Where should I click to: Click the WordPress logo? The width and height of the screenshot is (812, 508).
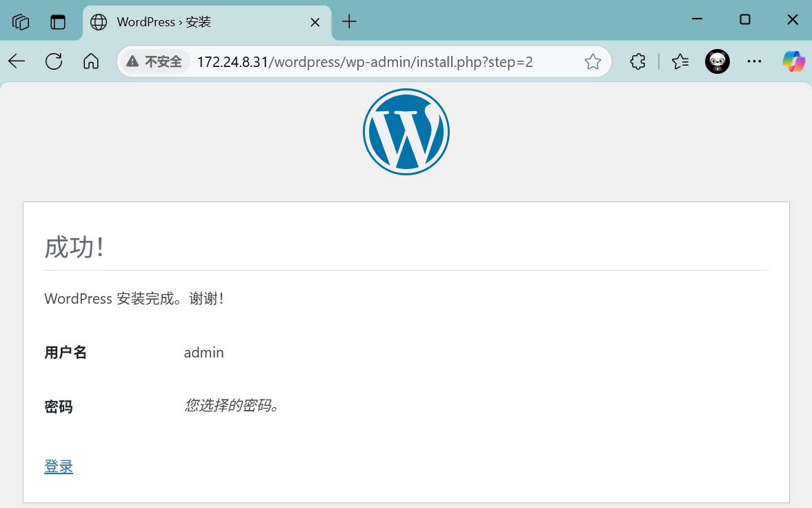(406, 132)
